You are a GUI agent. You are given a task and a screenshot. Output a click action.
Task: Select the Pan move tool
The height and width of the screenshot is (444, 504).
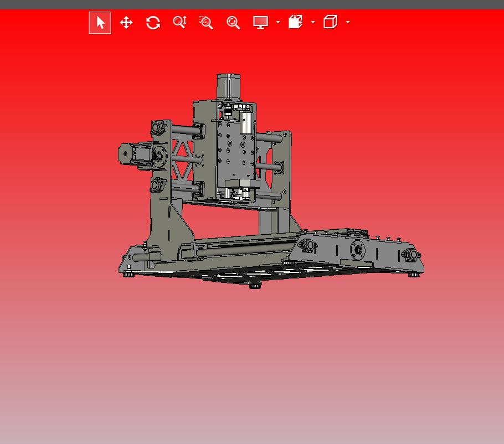pos(126,23)
